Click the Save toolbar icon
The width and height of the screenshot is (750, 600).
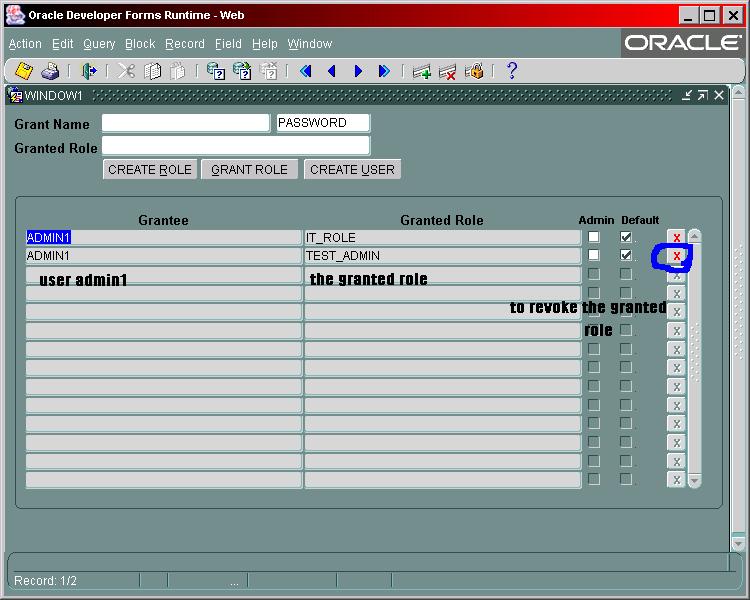pyautogui.click(x=24, y=71)
